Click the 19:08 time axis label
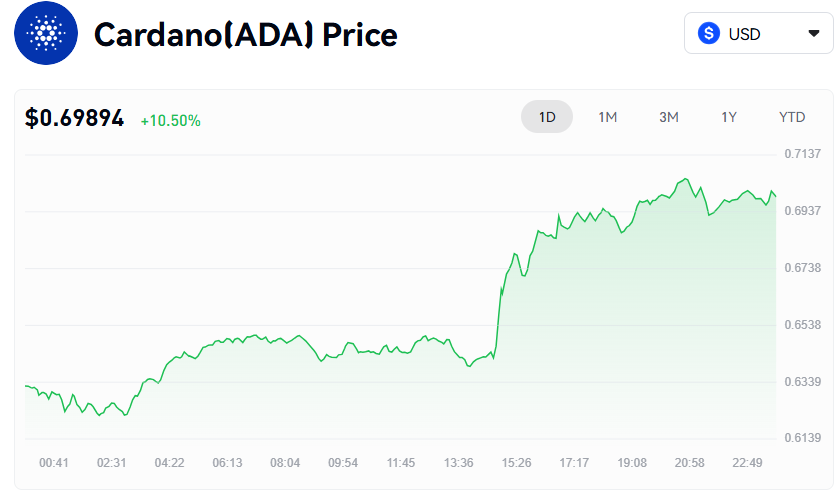 [x=632, y=463]
